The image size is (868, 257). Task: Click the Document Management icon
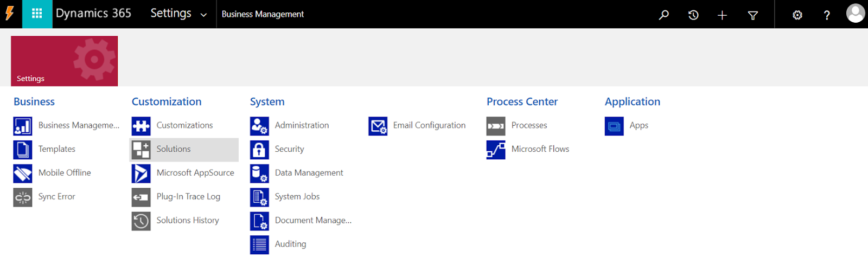(x=259, y=221)
